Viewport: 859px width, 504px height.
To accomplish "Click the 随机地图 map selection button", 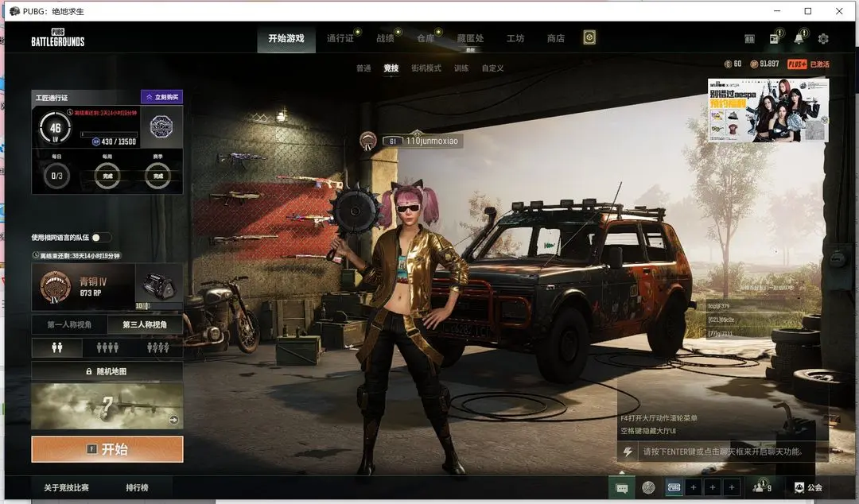I will pos(107,371).
